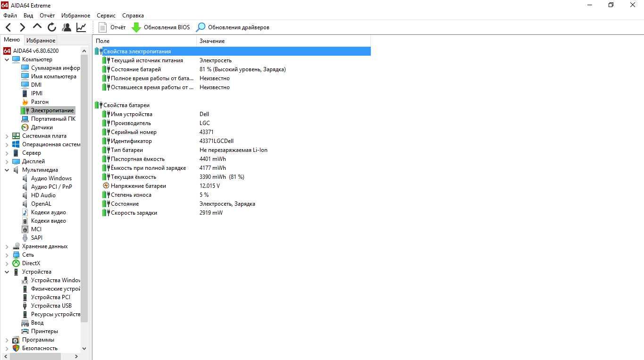Image resolution: width=644 pixels, height=360 pixels.
Task: Click the Кодеки аудио music note icon
Action: tap(25, 212)
